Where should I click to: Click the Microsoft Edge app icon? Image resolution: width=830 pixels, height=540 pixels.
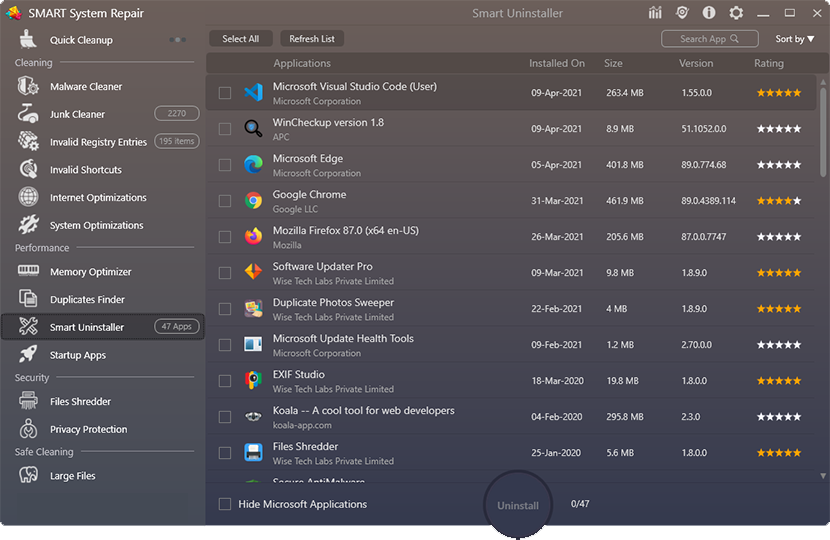[254, 165]
